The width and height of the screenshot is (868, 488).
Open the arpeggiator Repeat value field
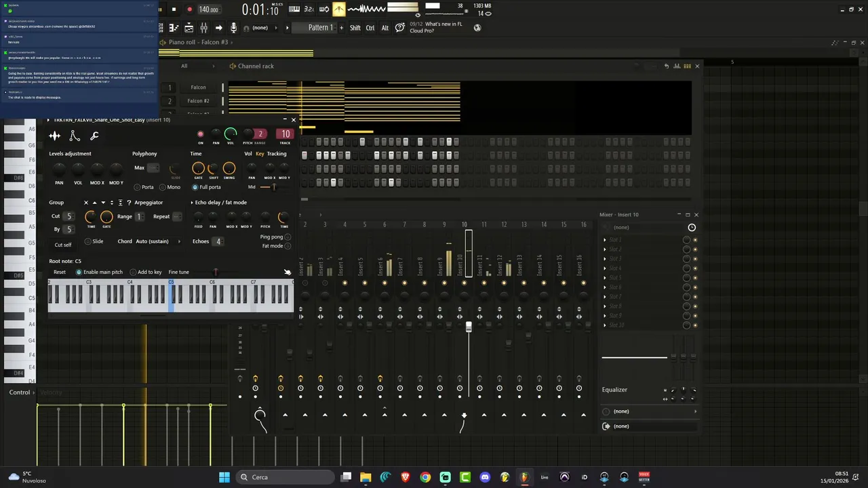[x=176, y=216]
